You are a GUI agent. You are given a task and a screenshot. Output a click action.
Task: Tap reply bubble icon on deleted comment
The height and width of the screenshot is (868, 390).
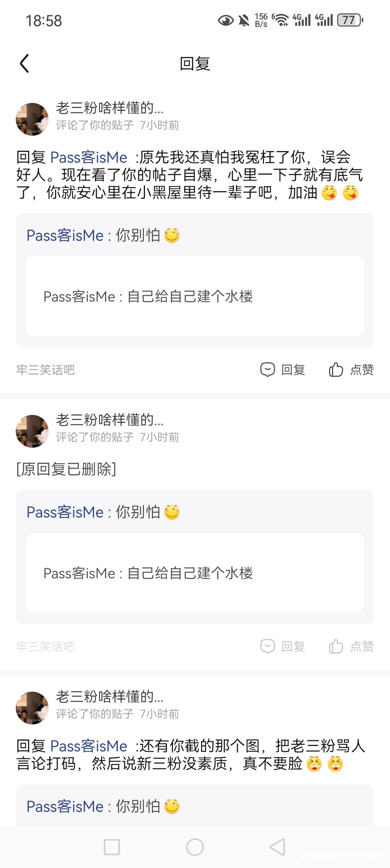268,646
